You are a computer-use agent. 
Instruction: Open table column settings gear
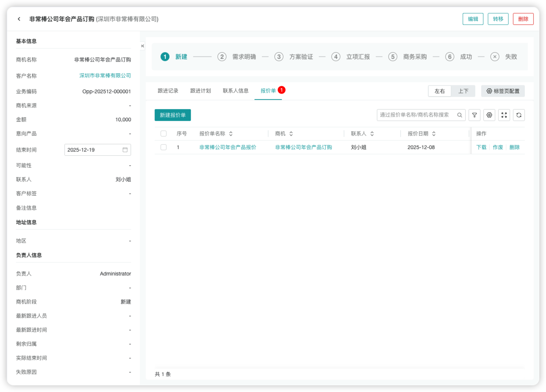[x=489, y=115]
